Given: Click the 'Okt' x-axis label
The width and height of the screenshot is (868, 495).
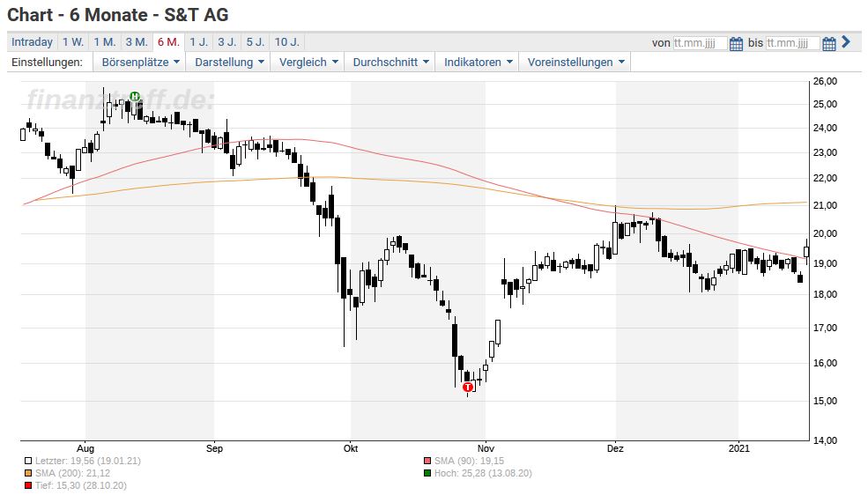Looking at the screenshot, I should point(351,448).
